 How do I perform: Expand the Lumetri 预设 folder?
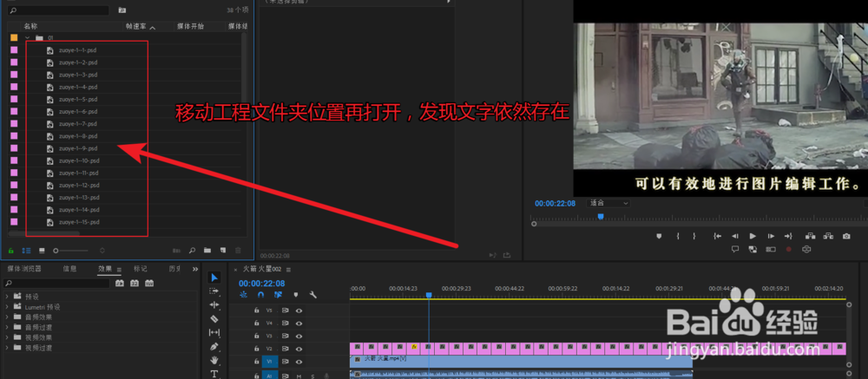(x=7, y=306)
